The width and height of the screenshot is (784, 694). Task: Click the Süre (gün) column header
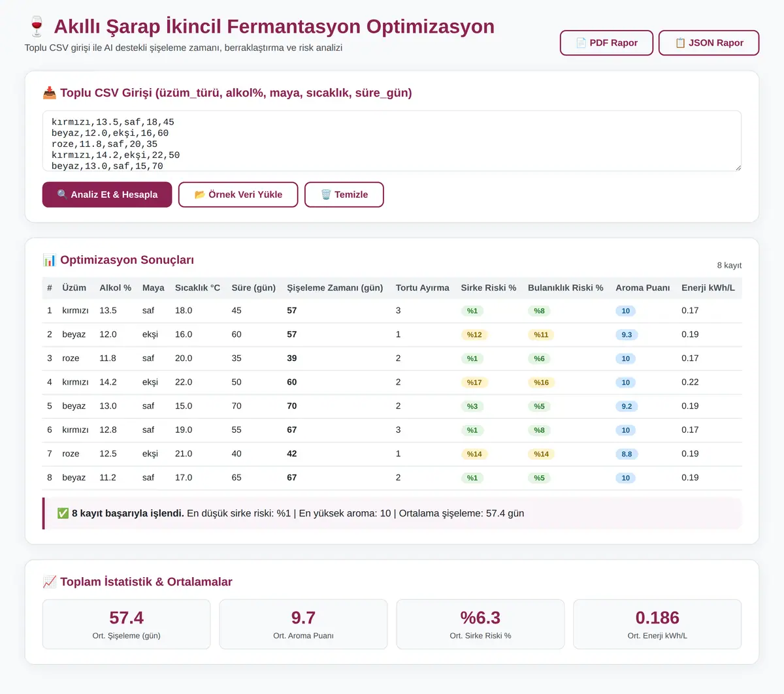pyautogui.click(x=253, y=288)
